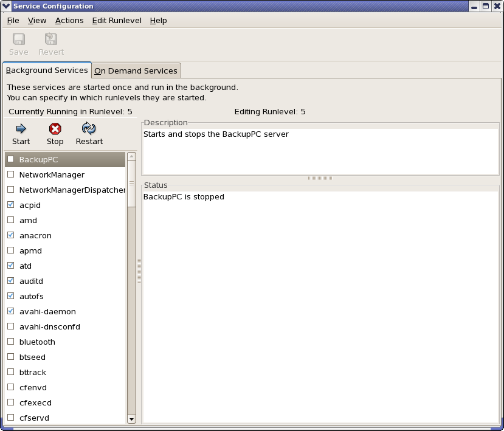Screen dimensions: 504x431
Task: Select the avahi-dnsconfd service name
Action: pyautogui.click(x=50, y=327)
